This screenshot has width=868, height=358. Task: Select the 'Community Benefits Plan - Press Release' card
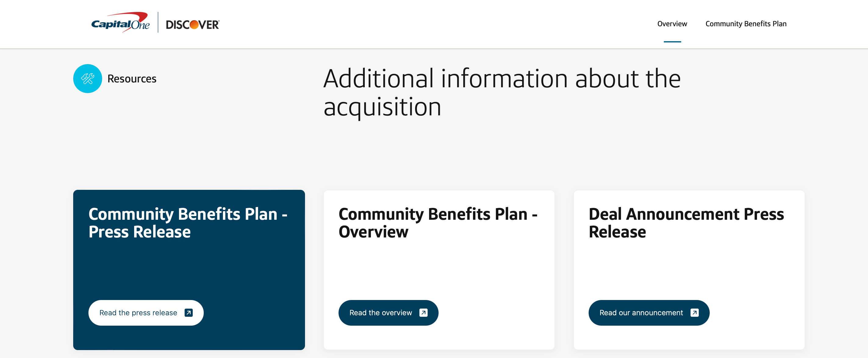[x=189, y=270]
